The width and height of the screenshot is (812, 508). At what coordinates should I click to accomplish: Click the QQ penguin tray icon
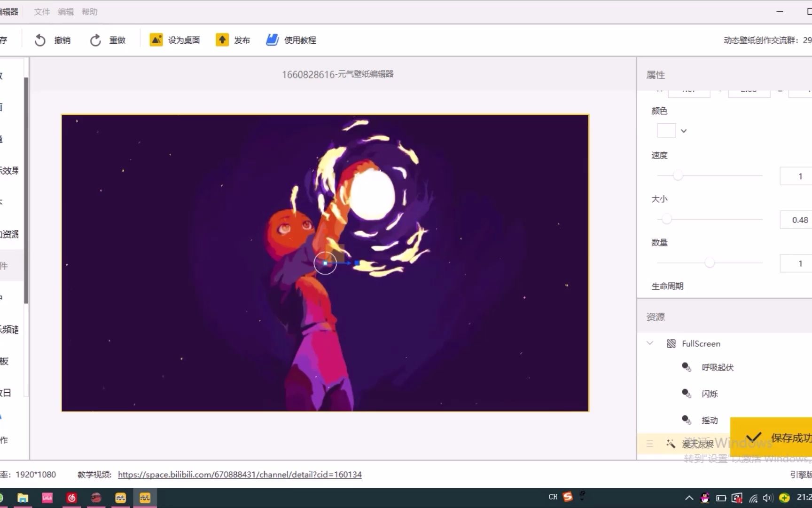coord(704,498)
